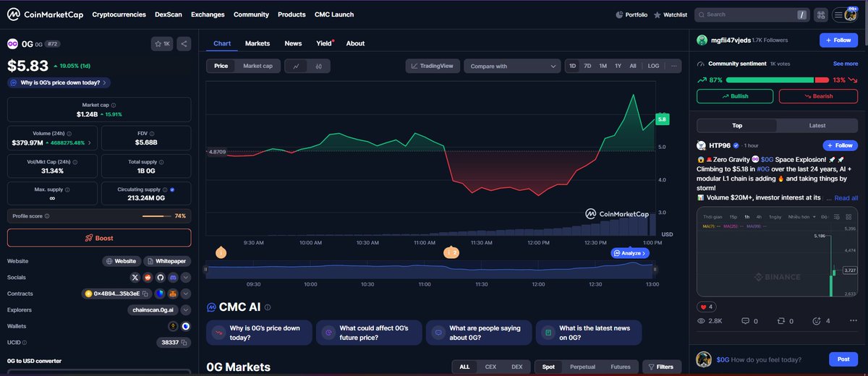
Task: Open the TradingView chart button
Action: (433, 66)
